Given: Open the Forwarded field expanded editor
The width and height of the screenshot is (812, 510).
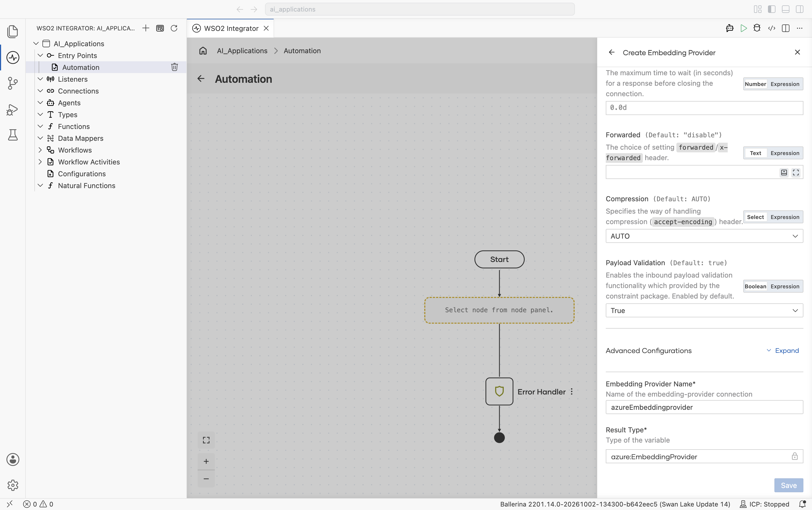Looking at the screenshot, I should click(796, 172).
